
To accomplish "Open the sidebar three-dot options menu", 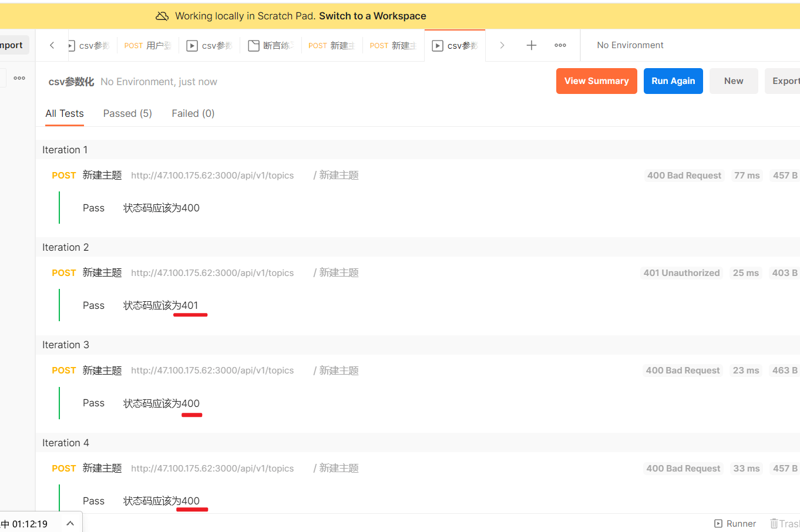I will [x=19, y=78].
